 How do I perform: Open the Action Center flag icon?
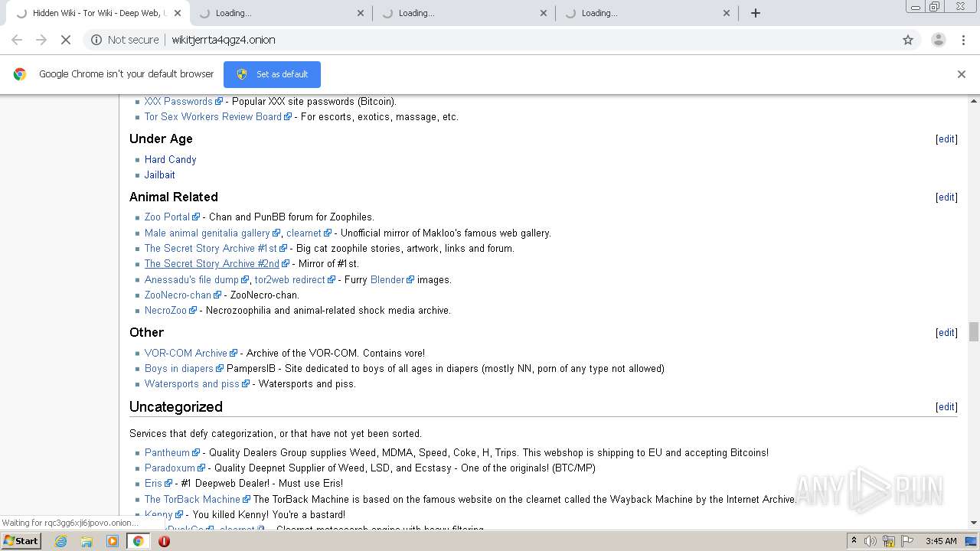tap(906, 541)
